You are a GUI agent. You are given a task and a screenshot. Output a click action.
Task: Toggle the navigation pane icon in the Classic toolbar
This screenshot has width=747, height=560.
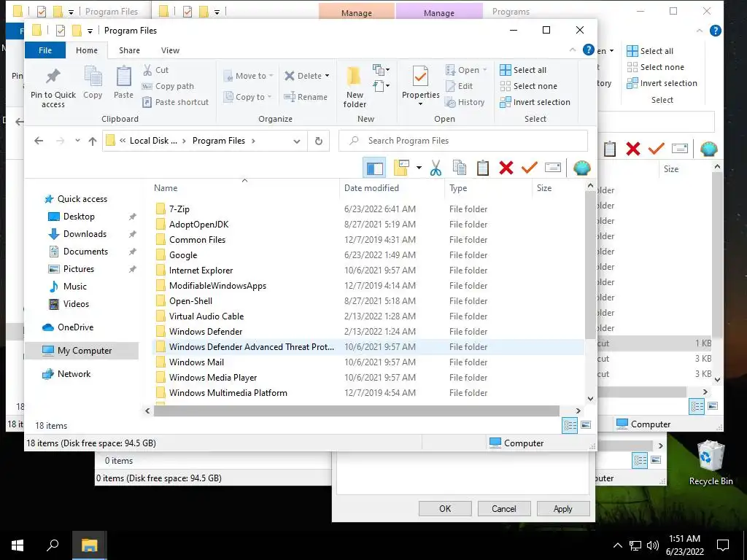click(374, 168)
